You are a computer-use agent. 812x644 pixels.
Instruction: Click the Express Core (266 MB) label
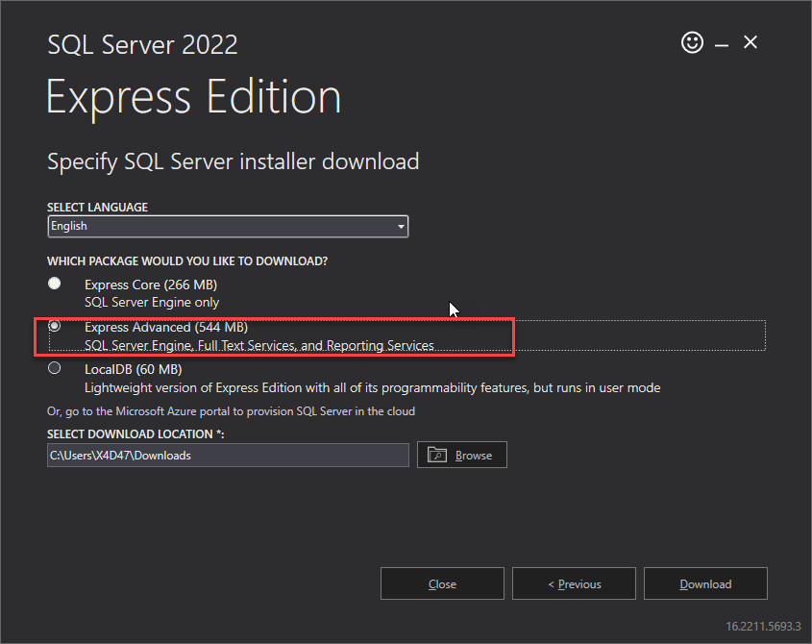151,285
